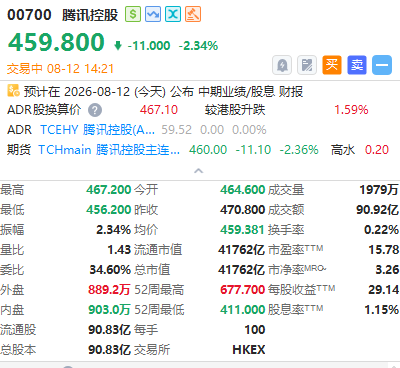Click the 高水 0.20 value

[x=377, y=150]
